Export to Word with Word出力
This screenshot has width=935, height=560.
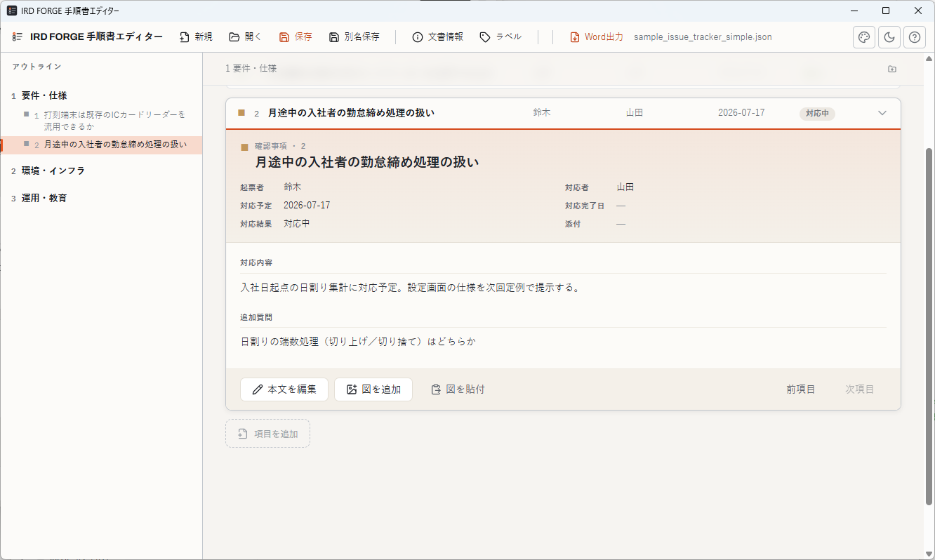tap(597, 37)
